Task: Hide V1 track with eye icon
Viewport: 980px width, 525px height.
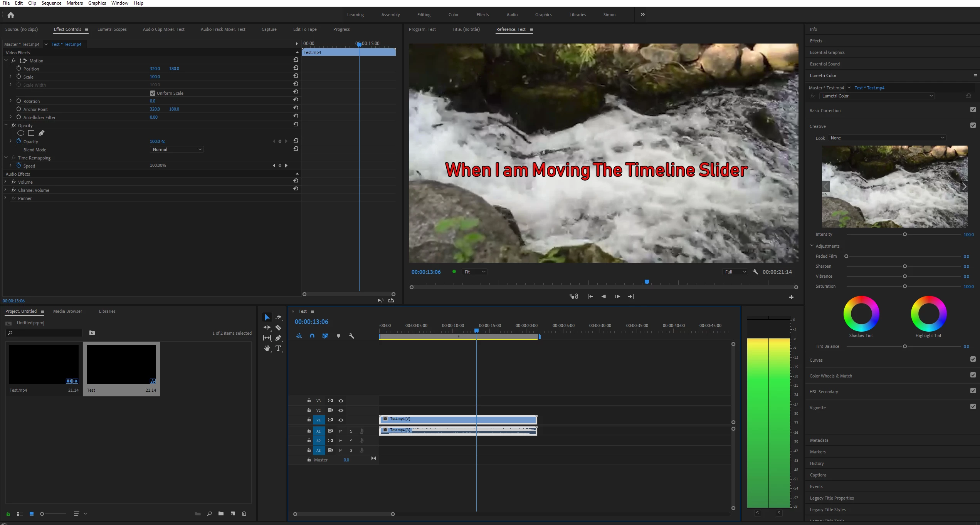Action: pos(341,420)
